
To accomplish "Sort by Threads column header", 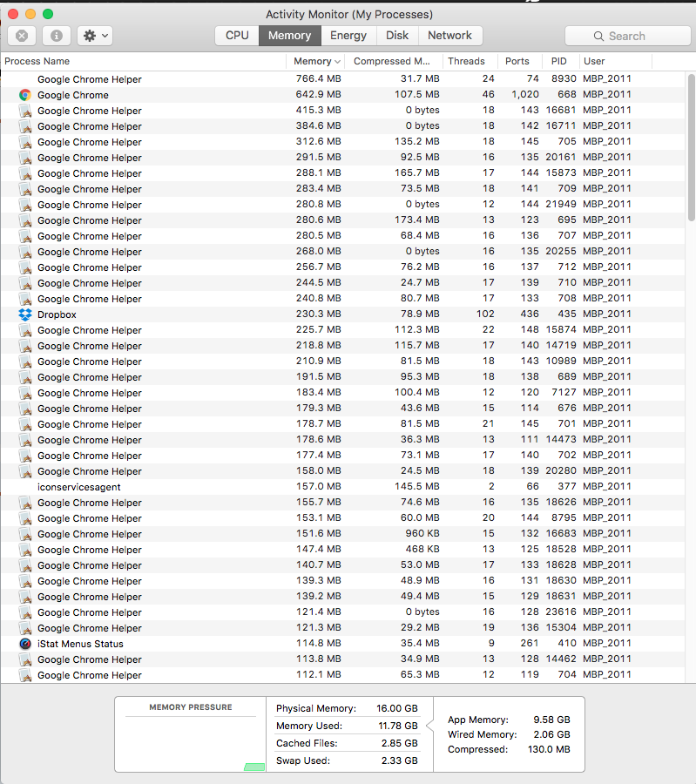I will click(x=470, y=61).
